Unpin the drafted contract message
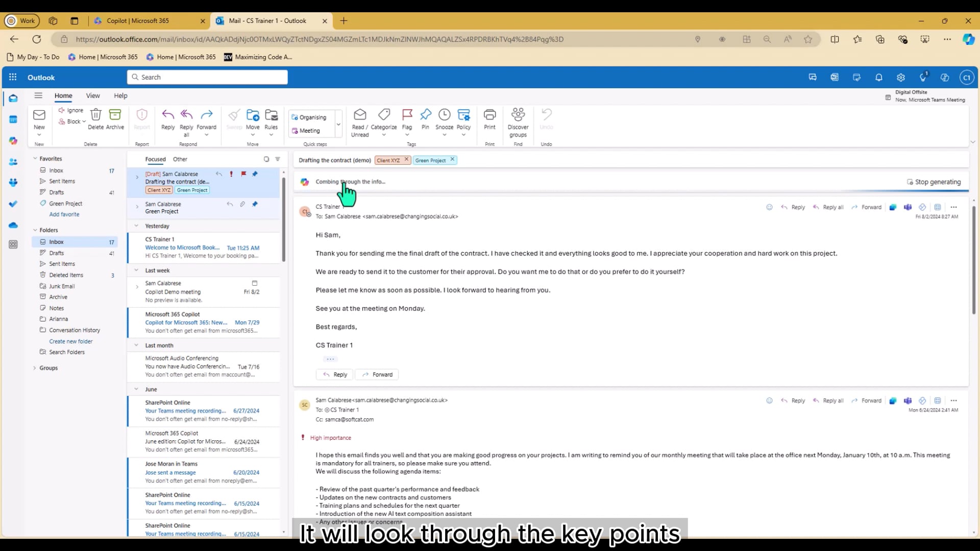Image resolution: width=980 pixels, height=551 pixels. click(255, 174)
